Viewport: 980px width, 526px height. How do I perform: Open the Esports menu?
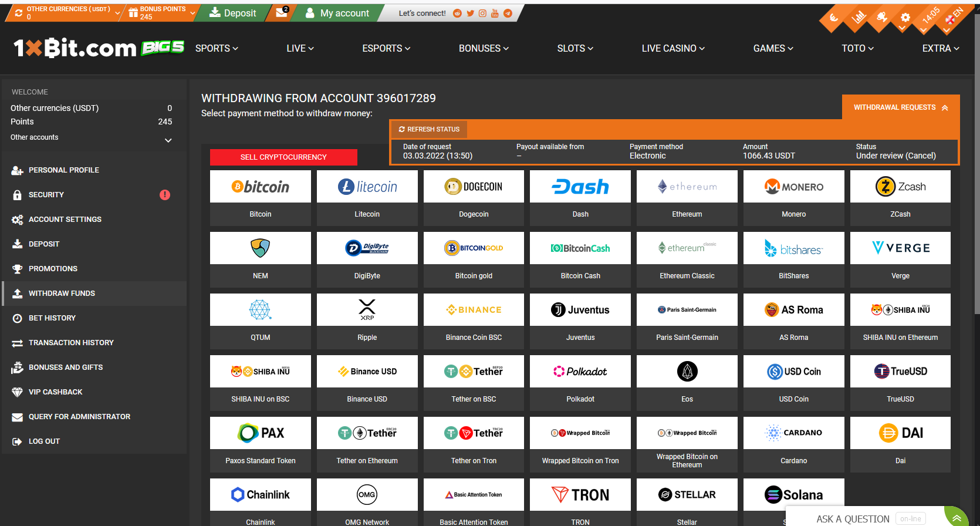386,49
